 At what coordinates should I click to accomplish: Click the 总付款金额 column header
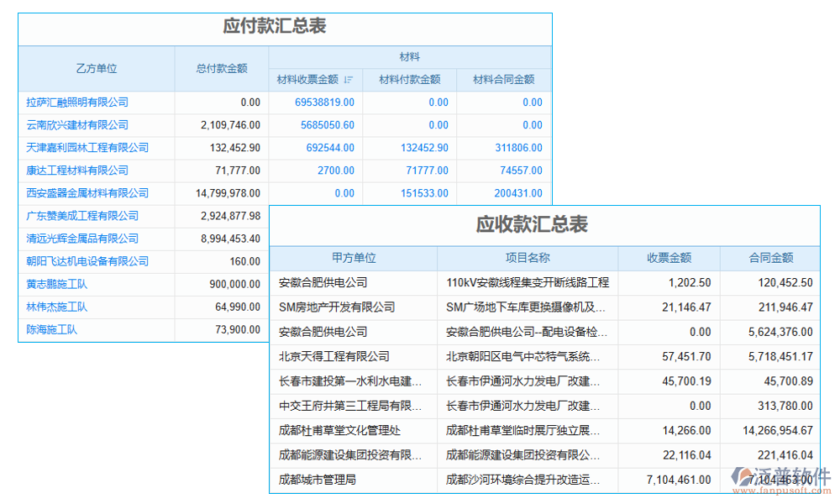tap(222, 68)
